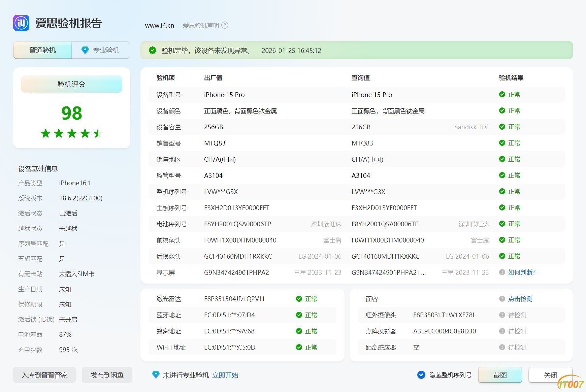Switch to the 专业验机 tab
Screen dimensions: 586x392
tap(101, 50)
